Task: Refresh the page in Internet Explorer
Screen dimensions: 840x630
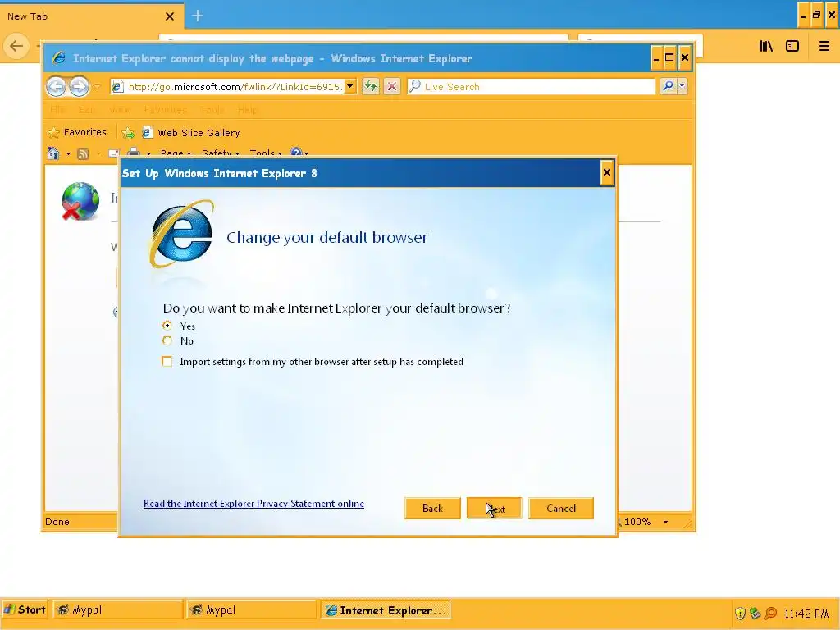Action: pos(370,86)
